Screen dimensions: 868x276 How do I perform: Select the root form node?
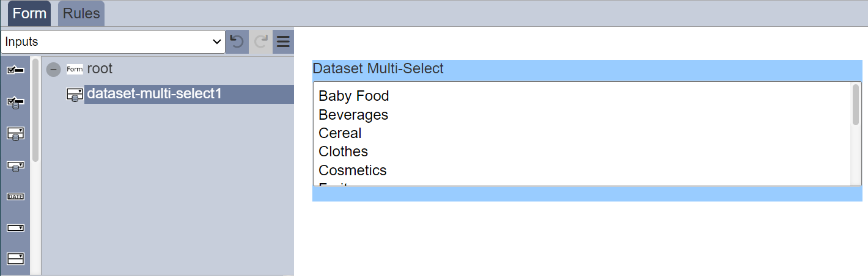pyautogui.click(x=100, y=69)
